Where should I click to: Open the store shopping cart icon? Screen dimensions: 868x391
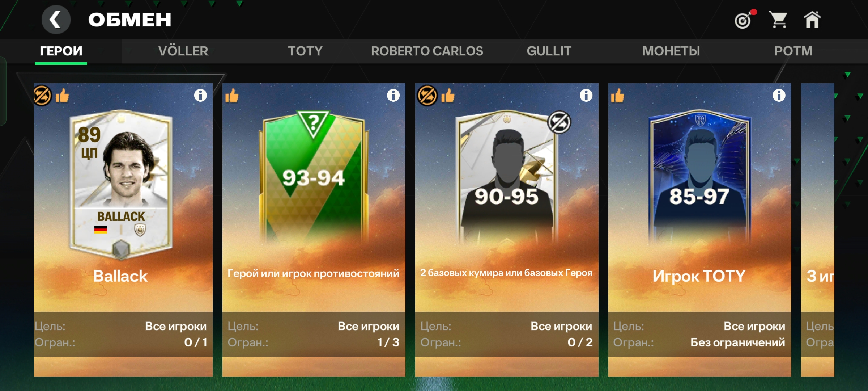[x=778, y=20]
